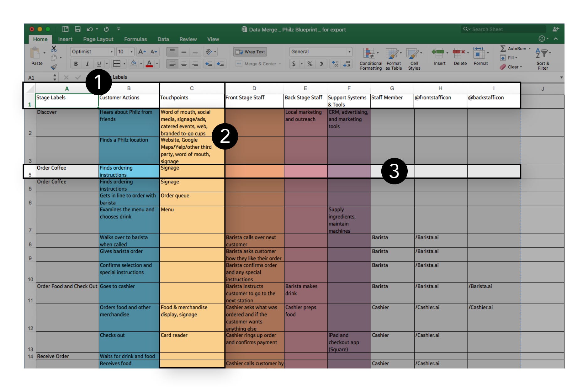Open the Fill dropdown arrow
Image resolution: width=588 pixels, height=392 pixels.
(x=516, y=58)
